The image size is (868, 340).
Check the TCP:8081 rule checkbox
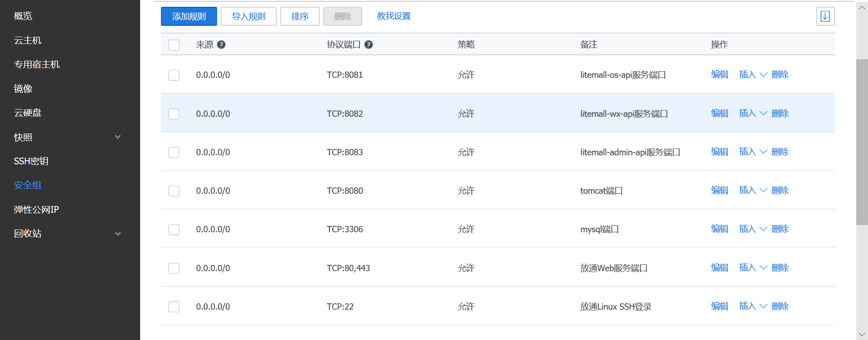point(174,75)
